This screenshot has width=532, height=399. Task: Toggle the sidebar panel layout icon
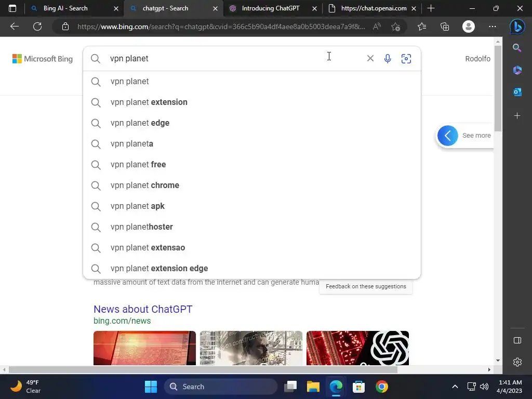coord(517,340)
